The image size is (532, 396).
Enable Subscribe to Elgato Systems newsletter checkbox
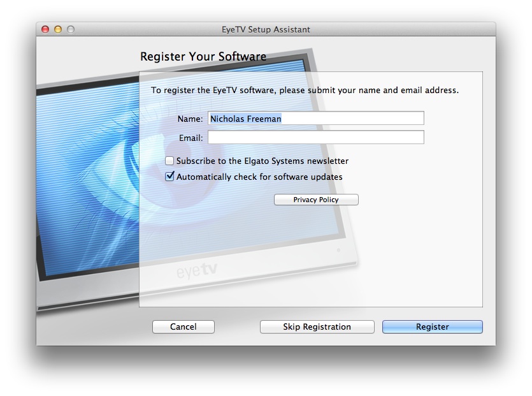click(169, 161)
